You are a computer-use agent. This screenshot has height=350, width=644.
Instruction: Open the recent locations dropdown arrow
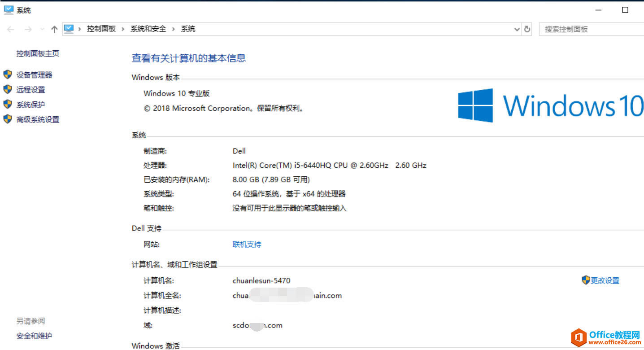42,29
